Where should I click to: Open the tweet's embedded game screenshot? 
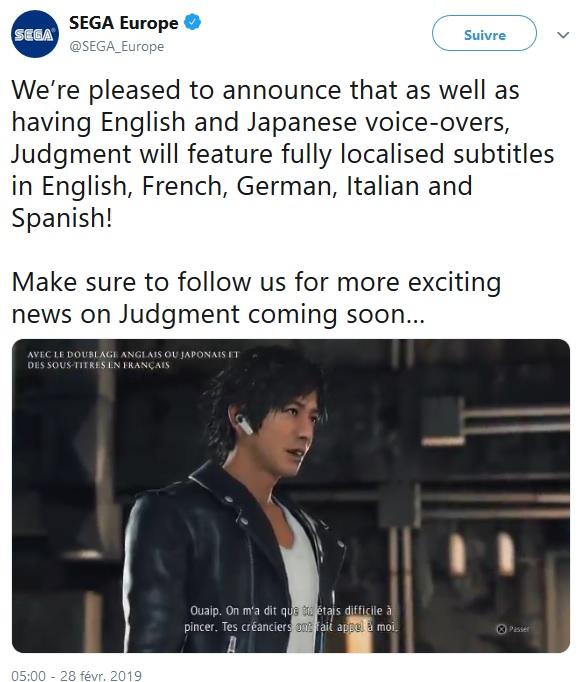[291, 495]
